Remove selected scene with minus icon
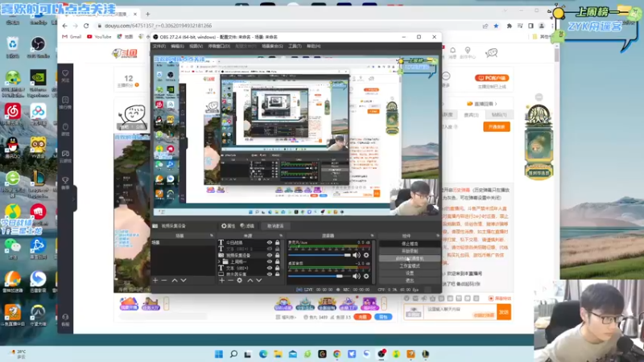This screenshot has width=644, height=362. 164,280
